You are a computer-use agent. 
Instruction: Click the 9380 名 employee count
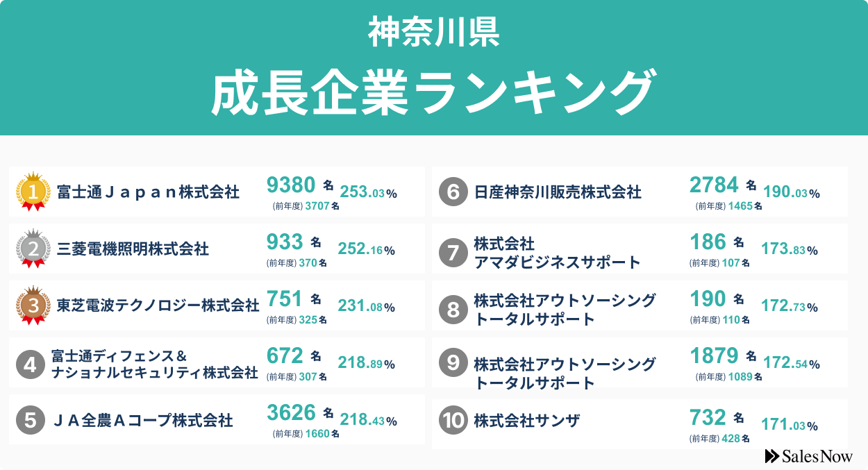300,185
